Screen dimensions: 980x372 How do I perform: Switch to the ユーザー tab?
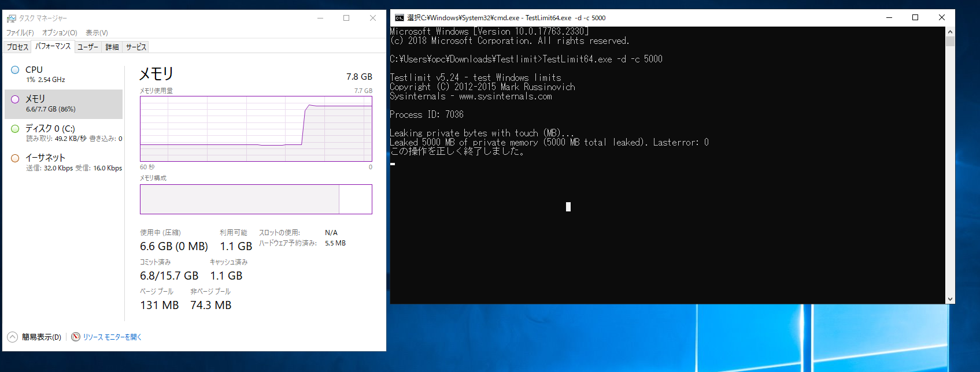coord(88,47)
